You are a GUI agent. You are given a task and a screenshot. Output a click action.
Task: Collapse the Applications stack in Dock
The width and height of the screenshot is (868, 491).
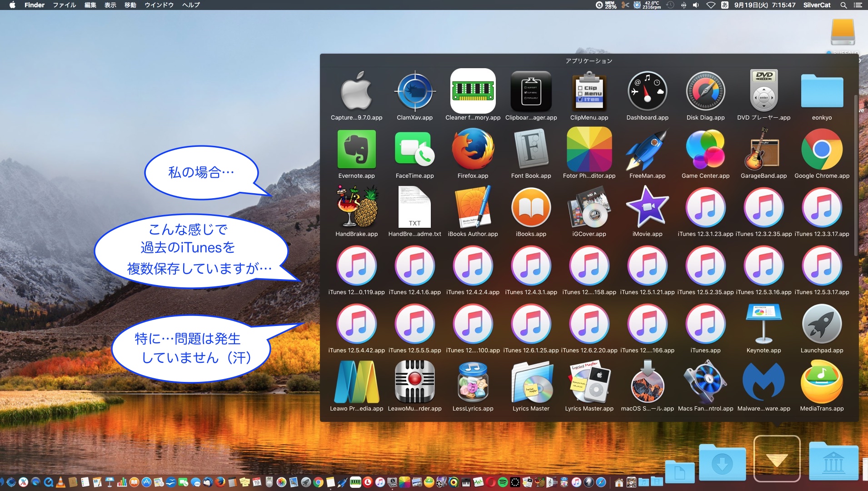[x=777, y=459]
